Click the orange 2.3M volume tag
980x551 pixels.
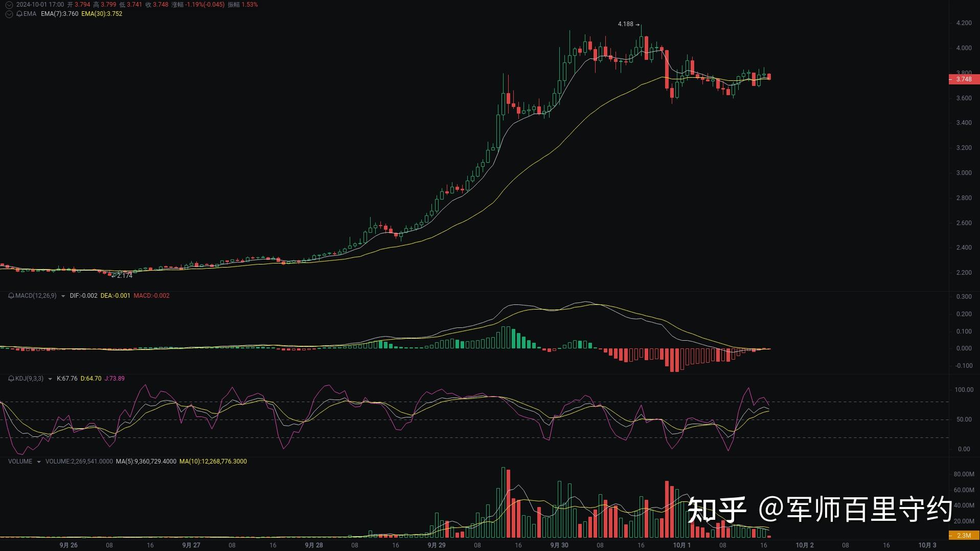[964, 536]
